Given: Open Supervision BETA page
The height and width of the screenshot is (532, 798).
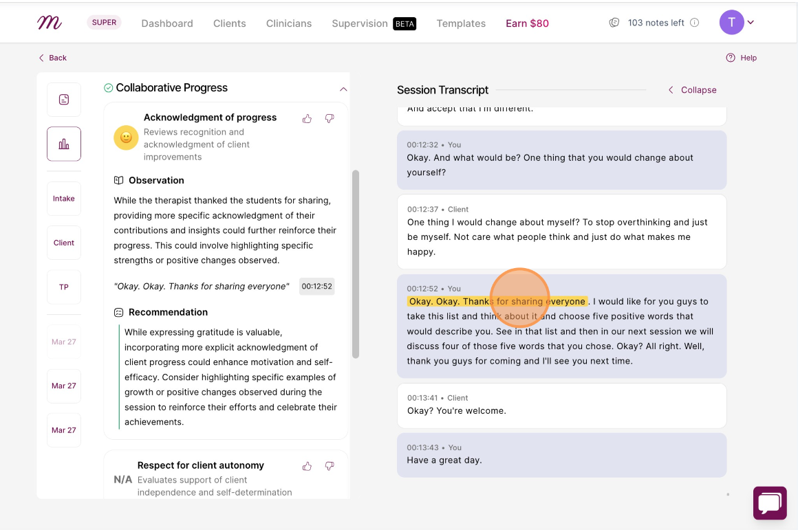Looking at the screenshot, I should tap(374, 23).
